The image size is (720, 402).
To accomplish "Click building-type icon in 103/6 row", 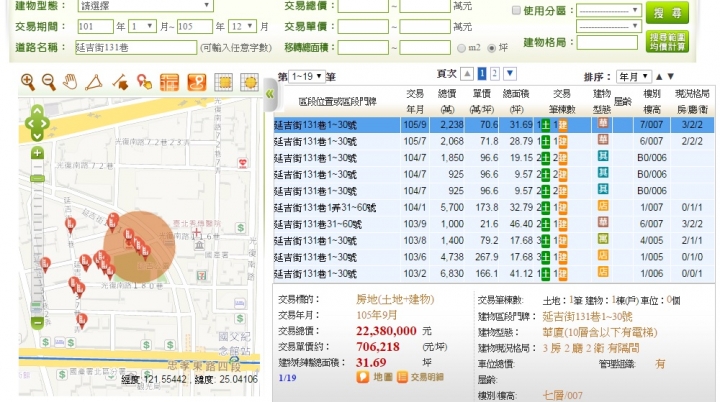I will tap(602, 256).
